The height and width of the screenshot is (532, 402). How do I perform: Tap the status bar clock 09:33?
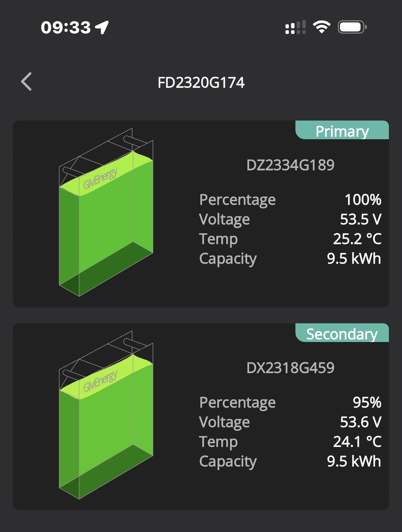pos(66,27)
